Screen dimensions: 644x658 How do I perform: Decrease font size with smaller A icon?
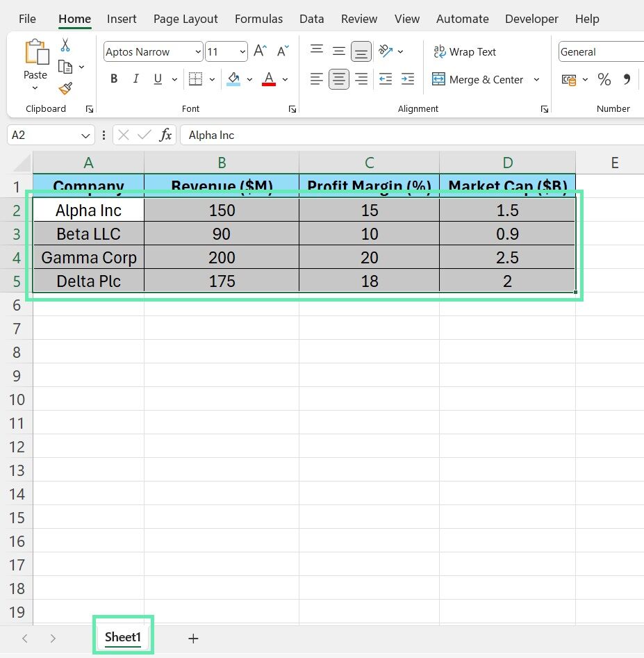(283, 51)
